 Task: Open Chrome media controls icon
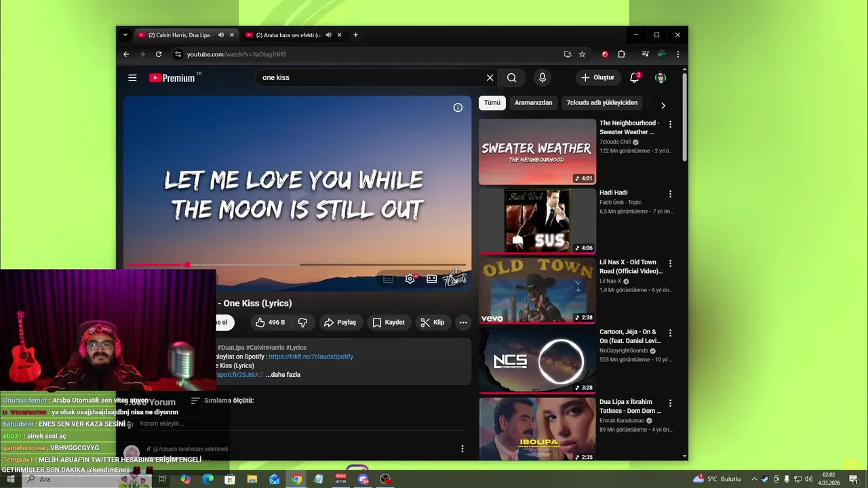pyautogui.click(x=645, y=54)
